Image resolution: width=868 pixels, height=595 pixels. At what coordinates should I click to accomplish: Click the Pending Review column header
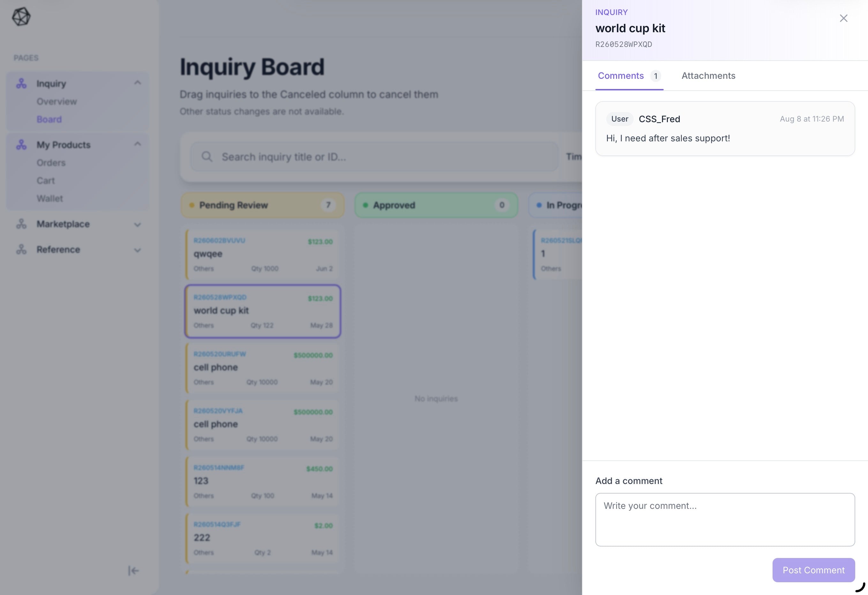pyautogui.click(x=262, y=205)
